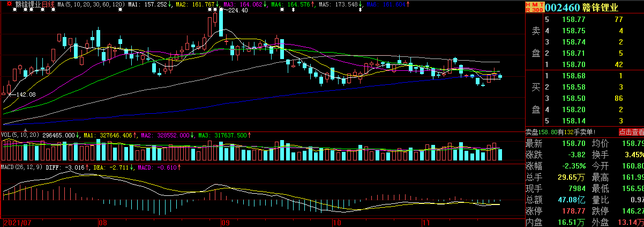Click the 点击查看 button
644x227 pixels.
point(631,131)
